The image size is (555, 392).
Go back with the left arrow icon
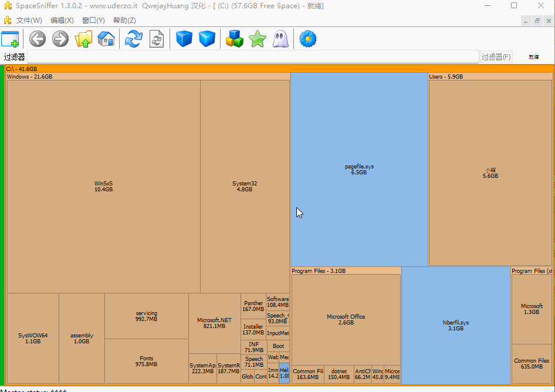coord(38,39)
